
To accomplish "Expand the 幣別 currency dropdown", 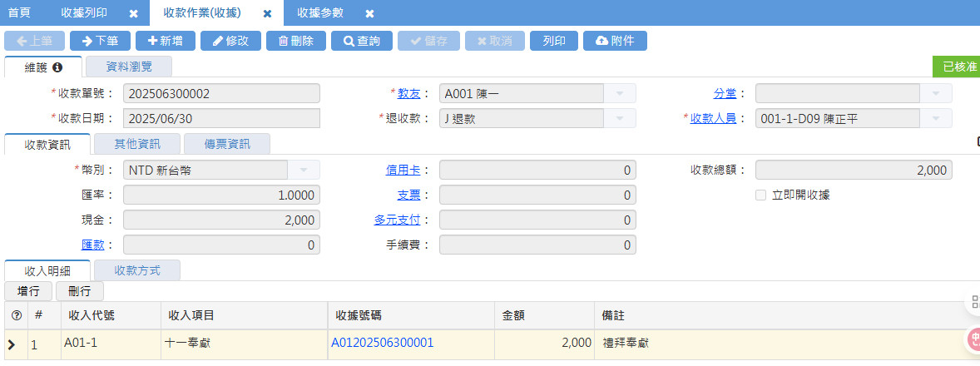I will pos(303,171).
